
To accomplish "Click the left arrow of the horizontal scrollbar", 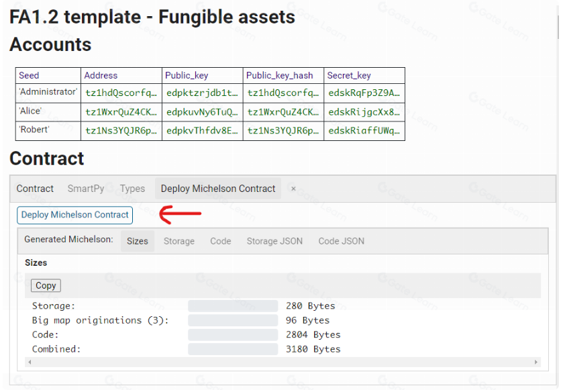I will coord(29,362).
